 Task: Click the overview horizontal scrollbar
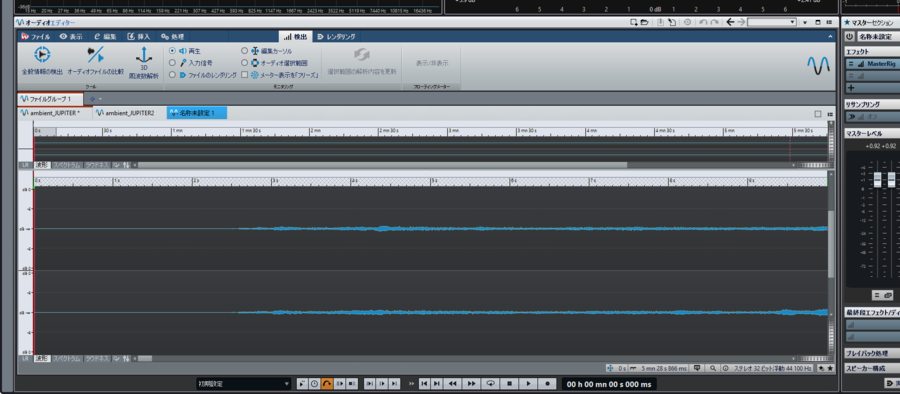point(382,165)
